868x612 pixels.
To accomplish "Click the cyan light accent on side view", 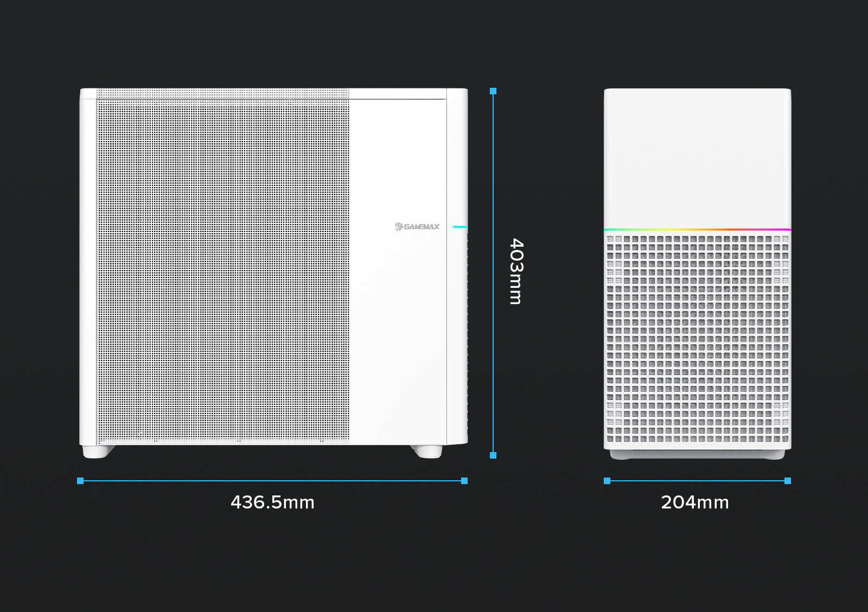I will click(x=459, y=228).
